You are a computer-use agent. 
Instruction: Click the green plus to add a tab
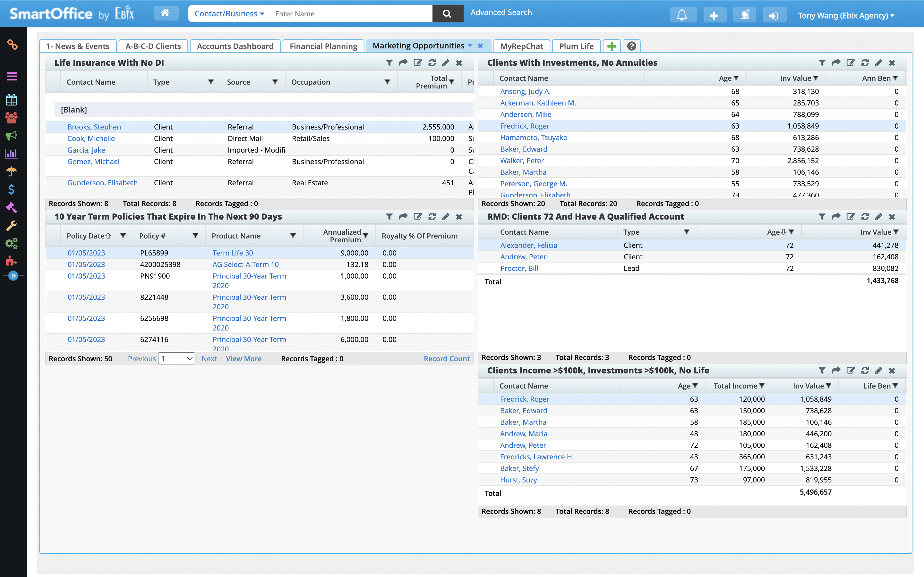611,46
